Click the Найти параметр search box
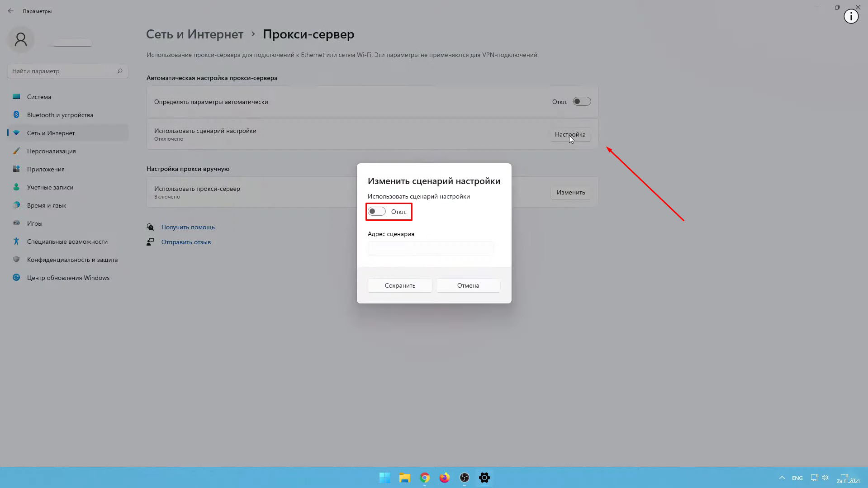The image size is (868, 488). [68, 71]
